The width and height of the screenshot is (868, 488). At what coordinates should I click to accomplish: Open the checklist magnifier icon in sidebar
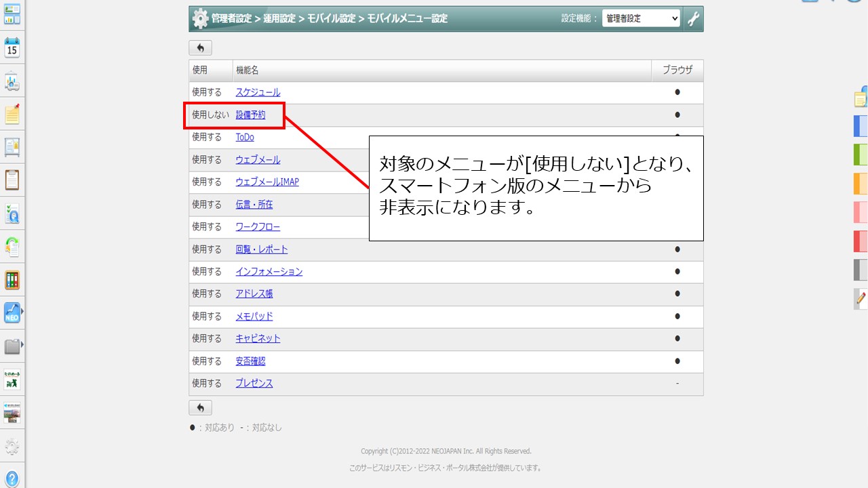(x=12, y=213)
